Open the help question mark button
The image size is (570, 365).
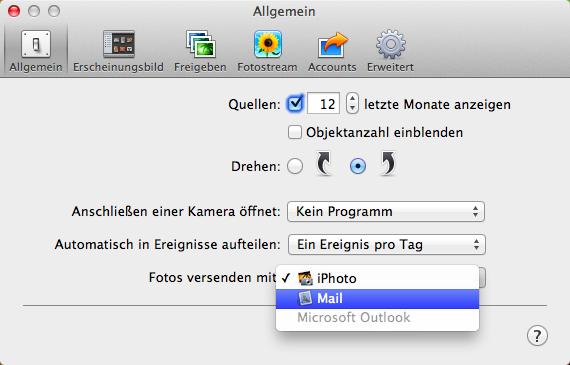click(537, 336)
